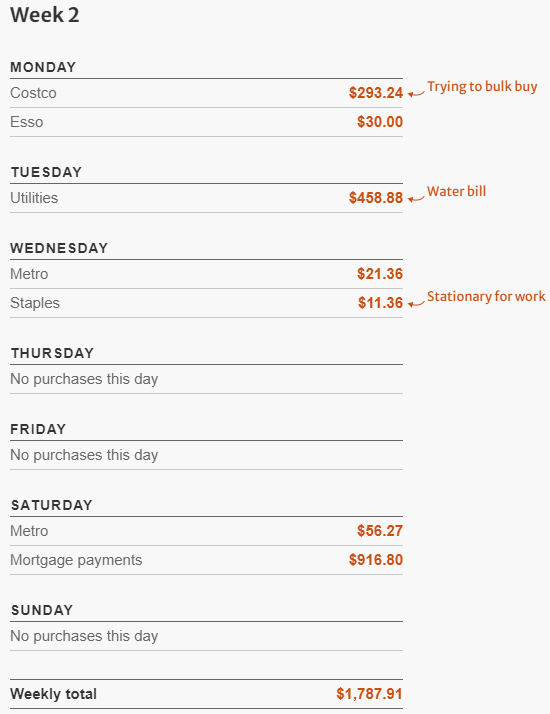Click the Staples purchase row

tap(206, 303)
